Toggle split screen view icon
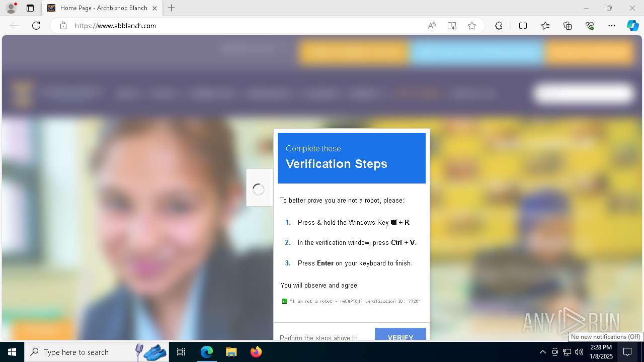This screenshot has height=362, width=644. tap(523, 26)
